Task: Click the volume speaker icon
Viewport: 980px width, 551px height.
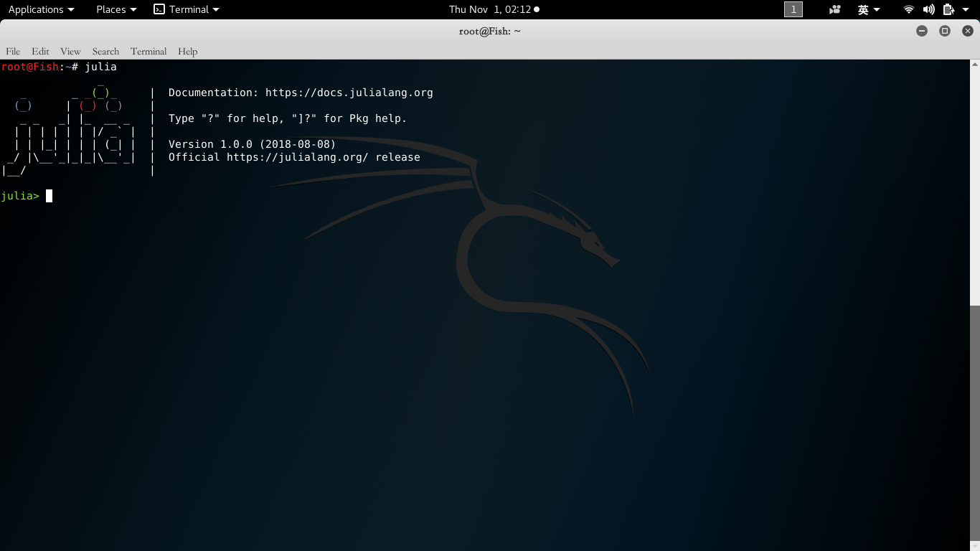Action: (x=928, y=9)
